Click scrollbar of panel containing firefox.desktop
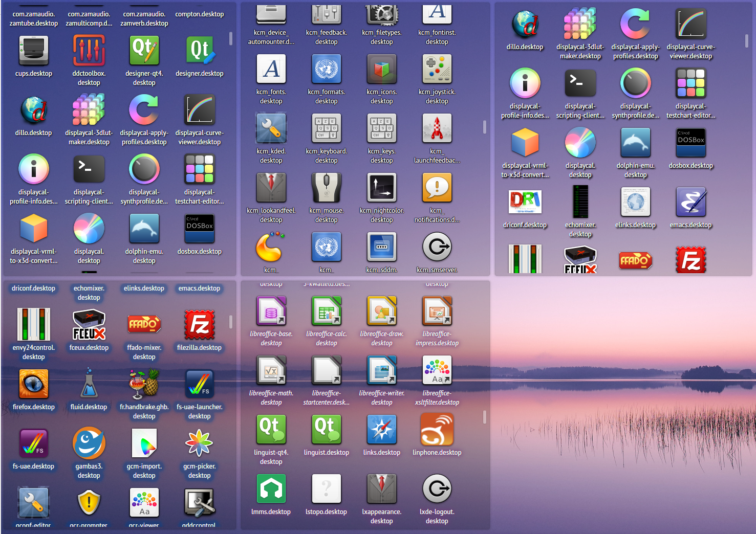Screen dimensions: 756x534 (x=231, y=321)
